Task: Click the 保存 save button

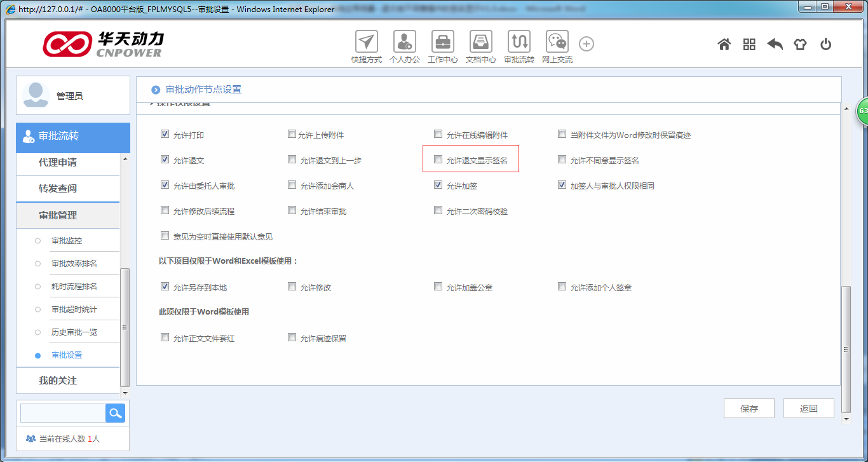Action: coord(749,409)
